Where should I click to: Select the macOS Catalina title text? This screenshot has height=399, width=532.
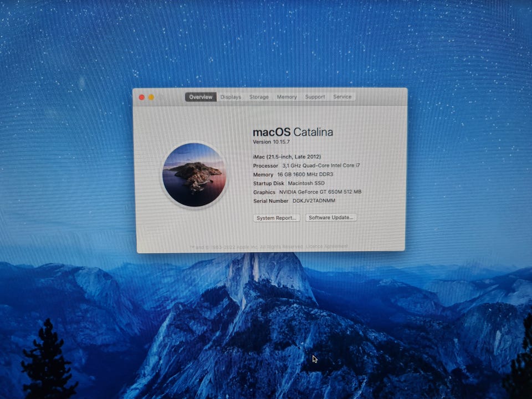(x=293, y=132)
